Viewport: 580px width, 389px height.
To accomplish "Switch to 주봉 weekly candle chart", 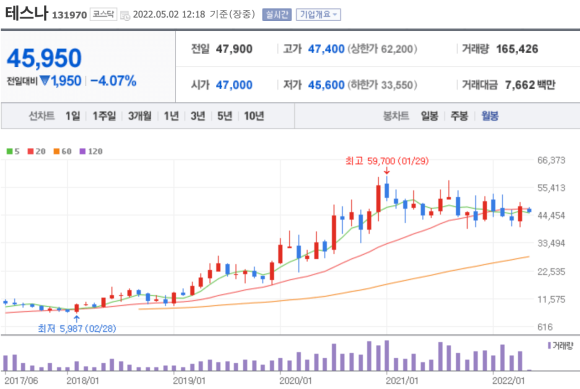I will tap(459, 116).
